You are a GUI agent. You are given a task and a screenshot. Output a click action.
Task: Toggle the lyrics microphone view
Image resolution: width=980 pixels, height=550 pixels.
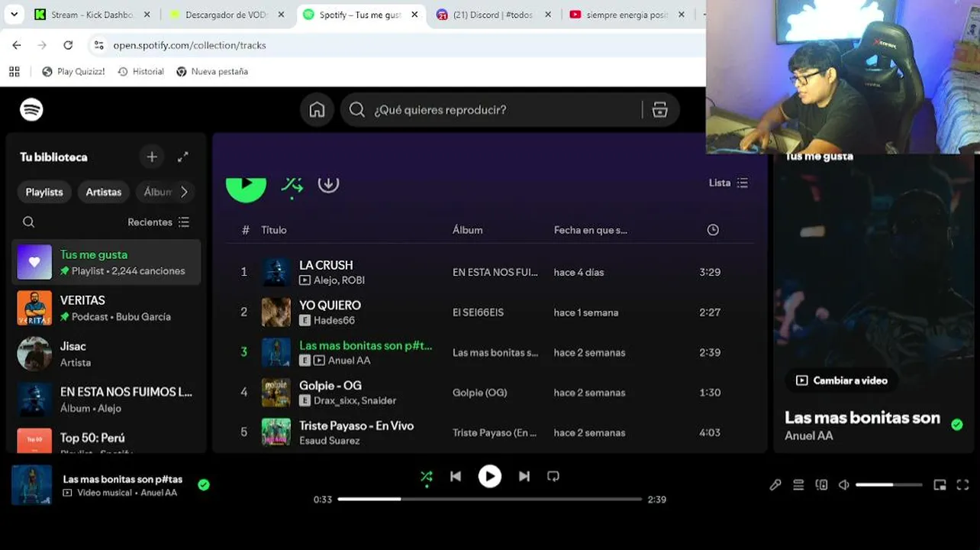point(775,485)
